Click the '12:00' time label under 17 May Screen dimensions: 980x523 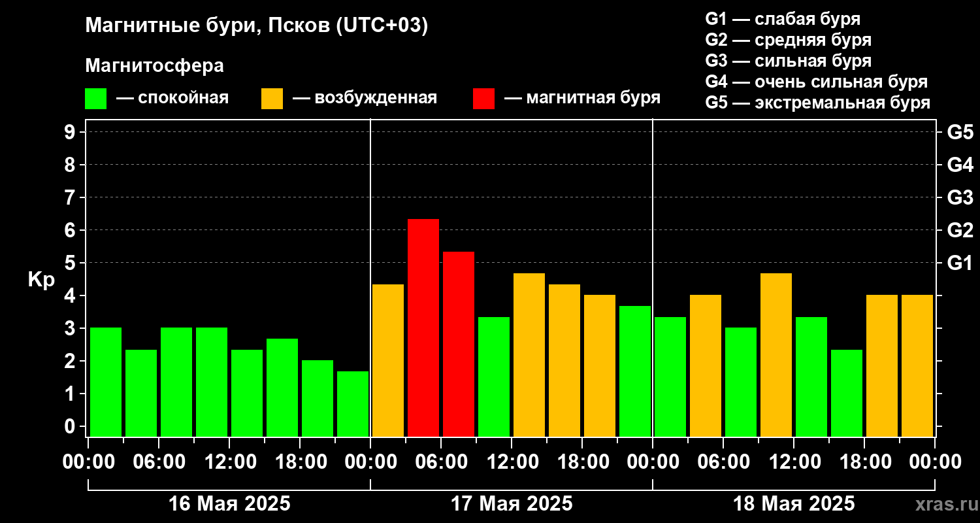[x=512, y=462]
